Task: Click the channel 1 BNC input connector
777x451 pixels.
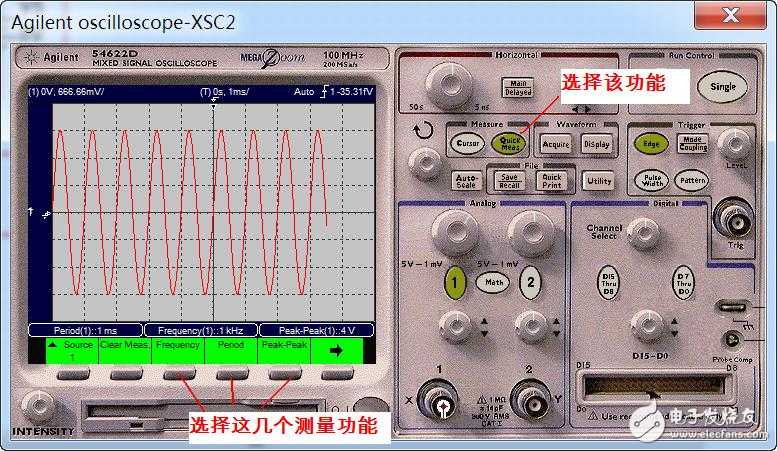Action: pos(440,403)
